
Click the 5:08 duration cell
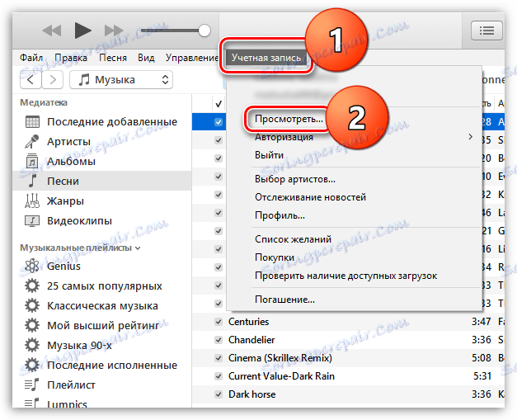pyautogui.click(x=482, y=358)
